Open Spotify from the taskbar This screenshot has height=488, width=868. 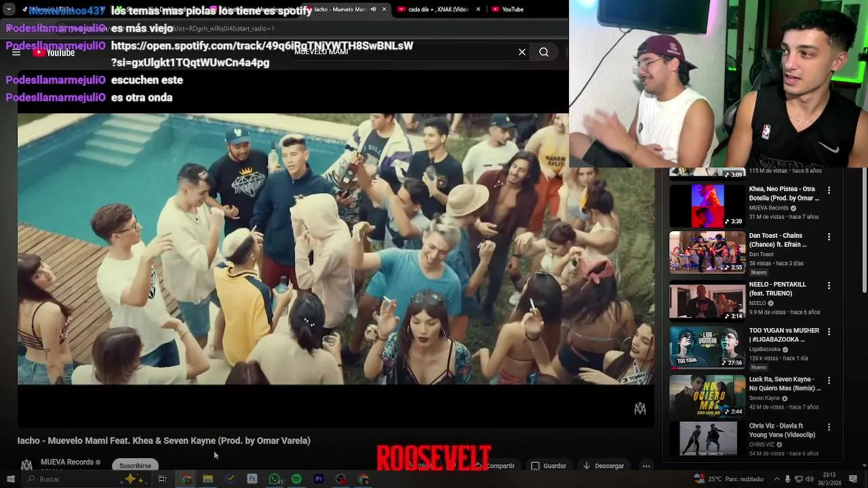pos(296,479)
